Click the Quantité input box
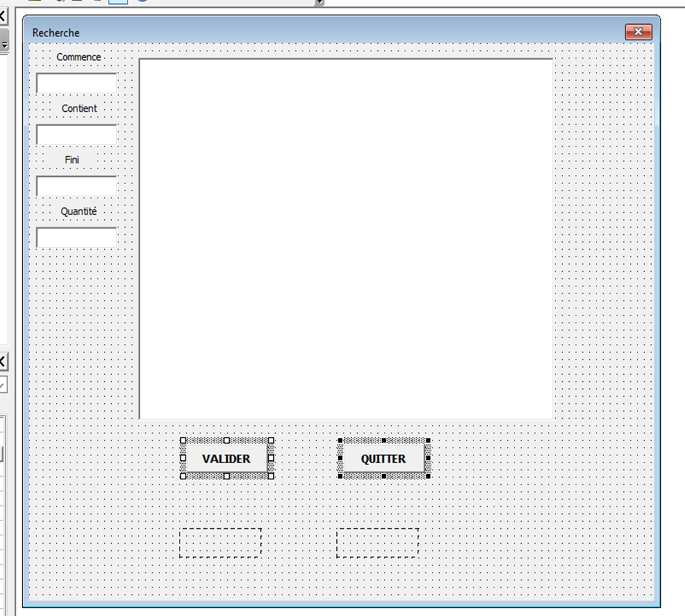Viewport: 685px width, 616px height. coord(76,237)
